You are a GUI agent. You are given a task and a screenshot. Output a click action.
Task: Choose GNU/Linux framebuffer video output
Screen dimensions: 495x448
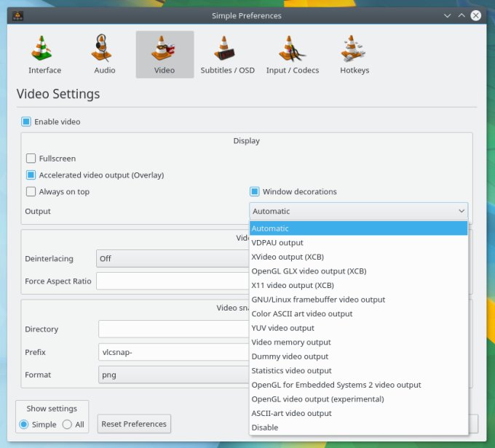click(x=358, y=300)
